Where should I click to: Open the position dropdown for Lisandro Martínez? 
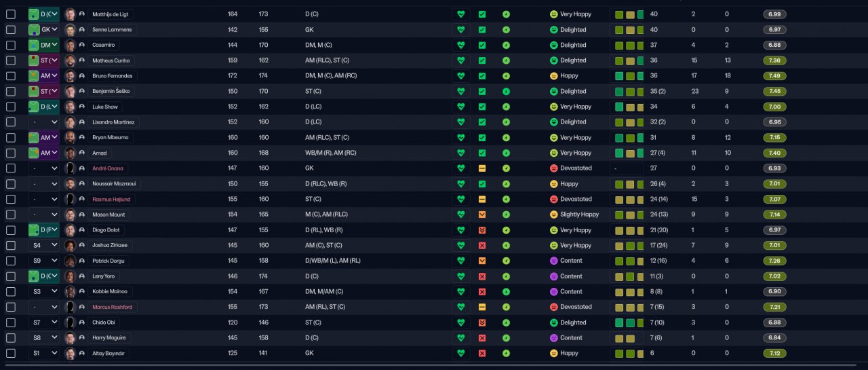[44, 122]
